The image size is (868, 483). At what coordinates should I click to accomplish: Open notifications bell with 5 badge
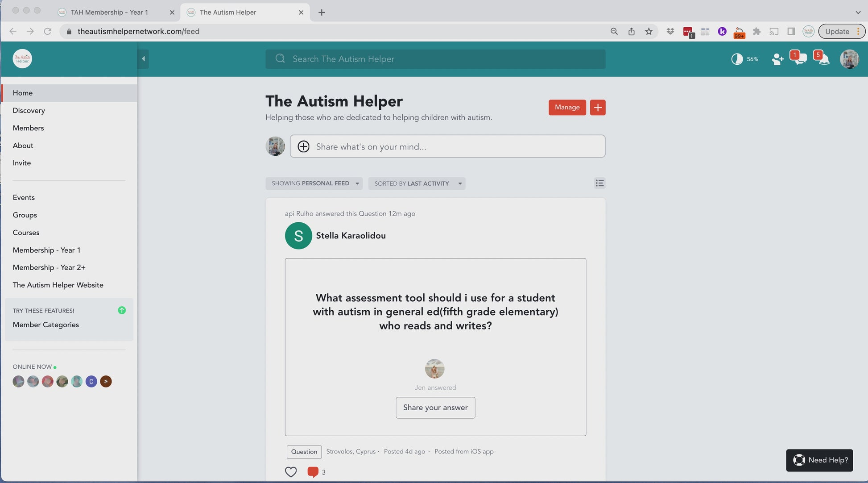(822, 58)
